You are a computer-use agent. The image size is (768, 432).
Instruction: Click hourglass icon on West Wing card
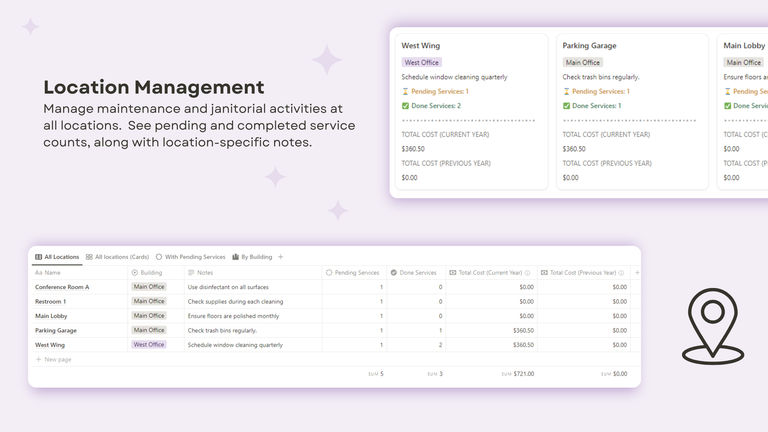[x=405, y=91]
